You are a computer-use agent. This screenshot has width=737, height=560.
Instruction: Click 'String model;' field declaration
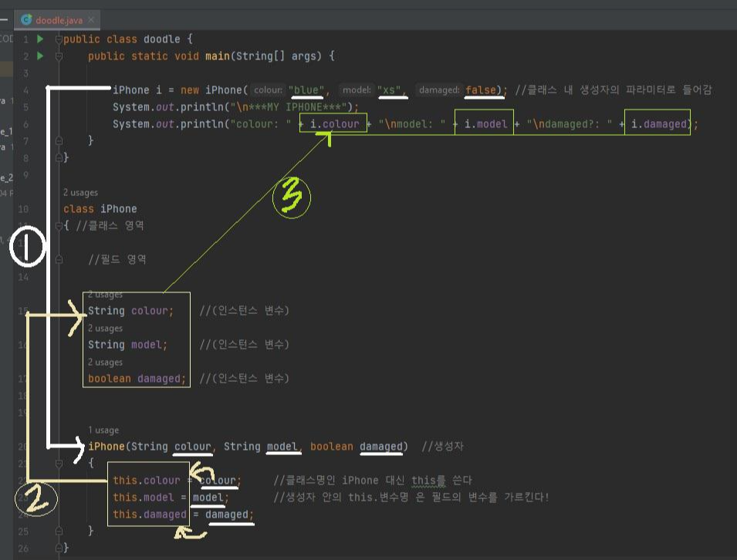(127, 344)
